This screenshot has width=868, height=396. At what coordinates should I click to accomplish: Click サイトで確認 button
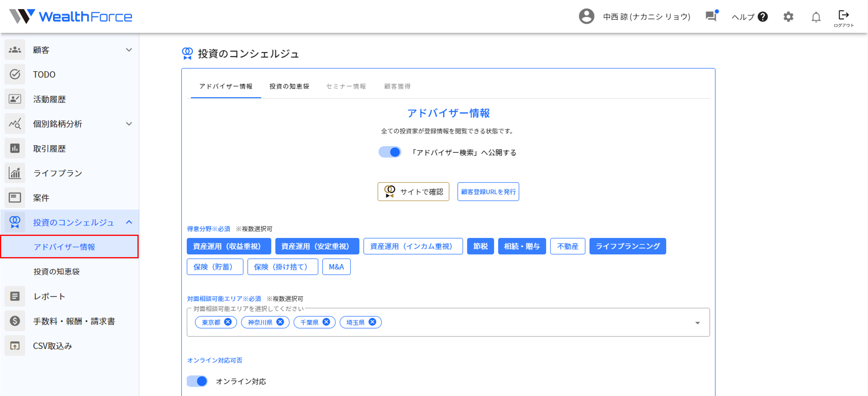tap(413, 192)
